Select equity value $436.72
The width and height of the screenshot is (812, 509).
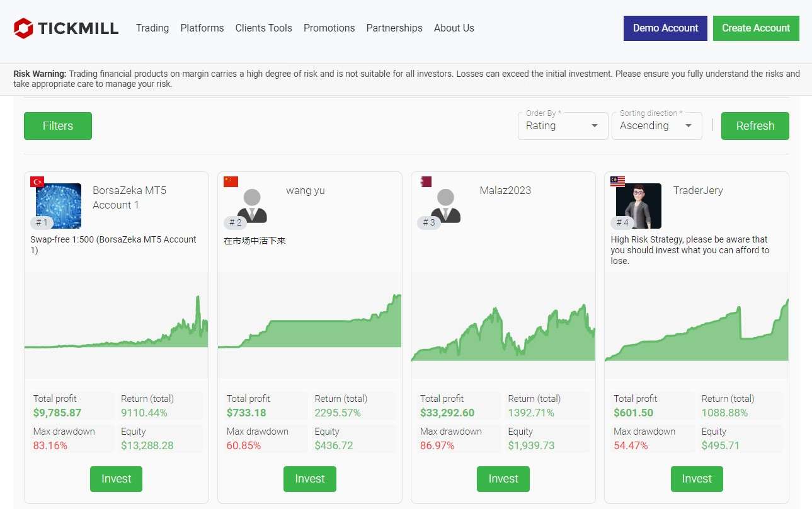pos(334,446)
